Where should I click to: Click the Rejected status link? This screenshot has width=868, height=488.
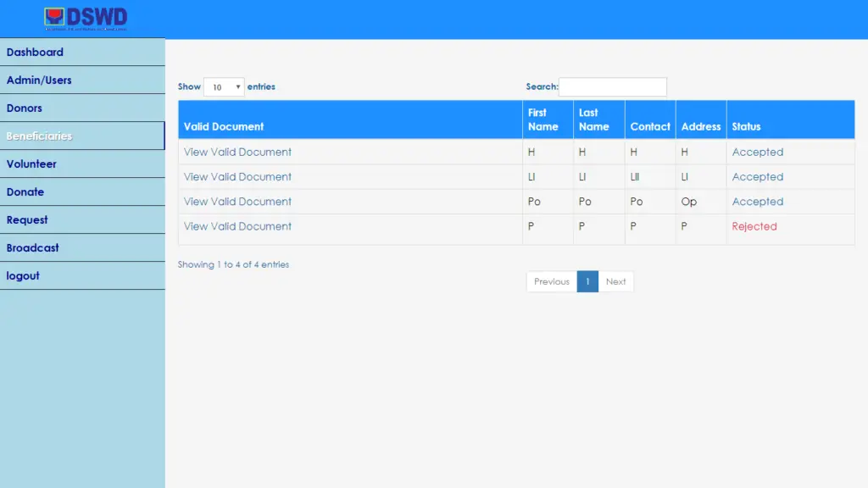[754, 226]
